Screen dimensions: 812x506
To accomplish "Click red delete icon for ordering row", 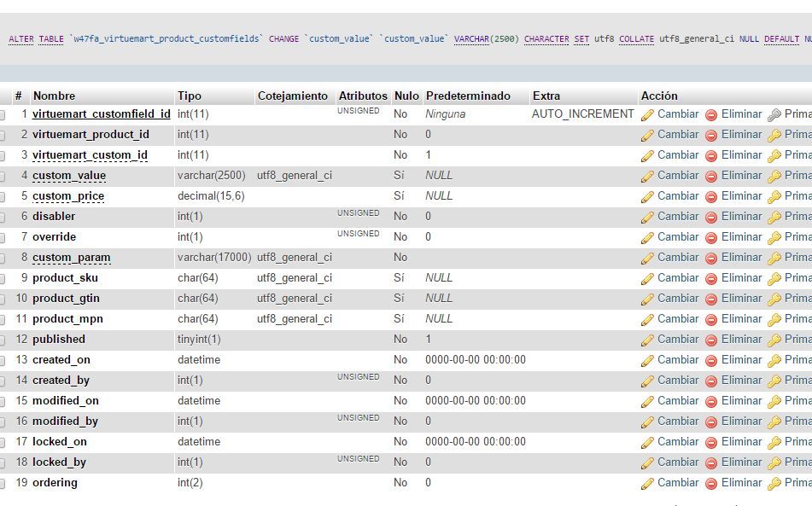I will point(711,484).
